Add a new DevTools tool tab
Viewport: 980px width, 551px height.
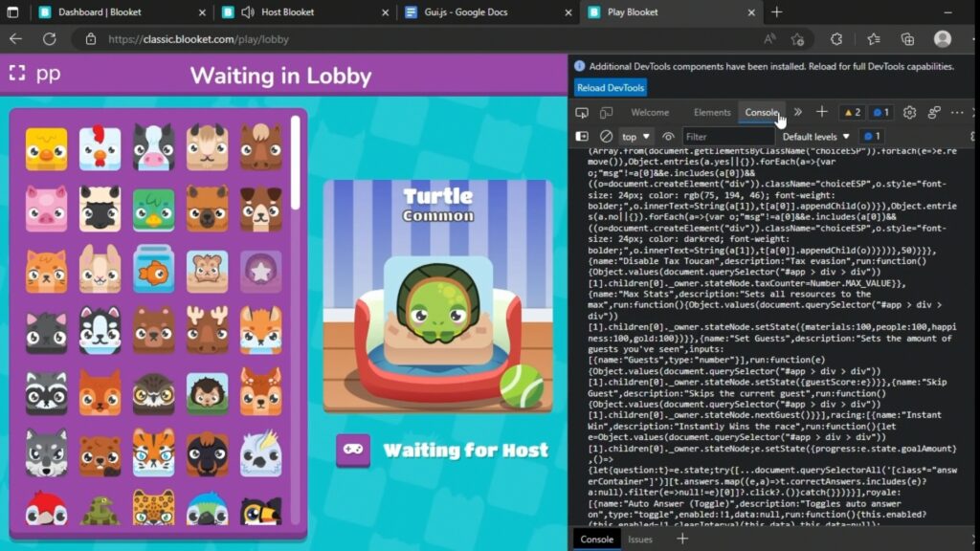[822, 113]
